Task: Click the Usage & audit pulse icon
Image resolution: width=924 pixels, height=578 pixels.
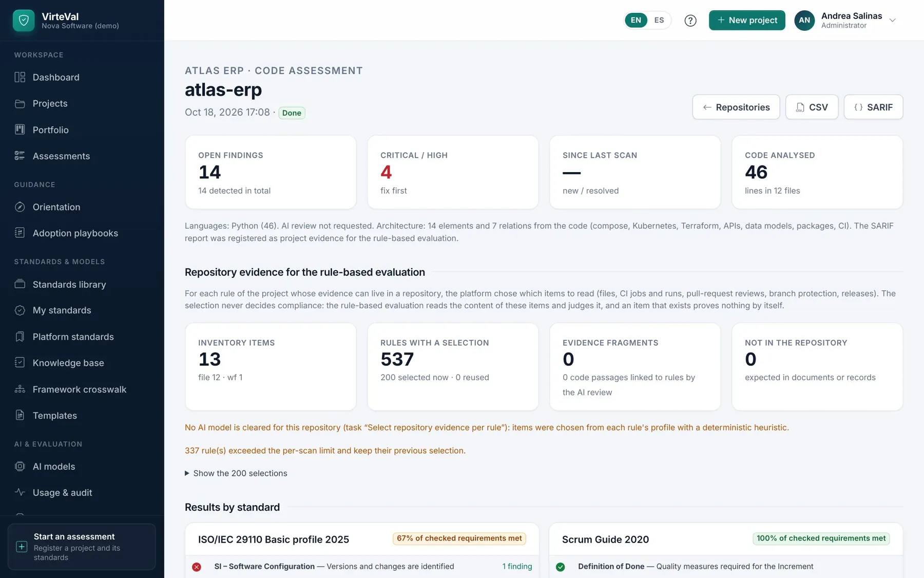Action: [x=20, y=492]
